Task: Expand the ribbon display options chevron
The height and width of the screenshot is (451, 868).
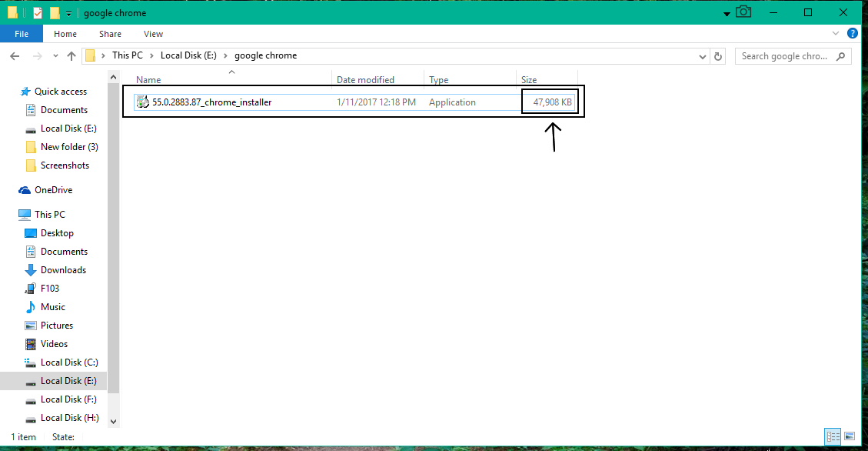Action: pyautogui.click(x=835, y=33)
